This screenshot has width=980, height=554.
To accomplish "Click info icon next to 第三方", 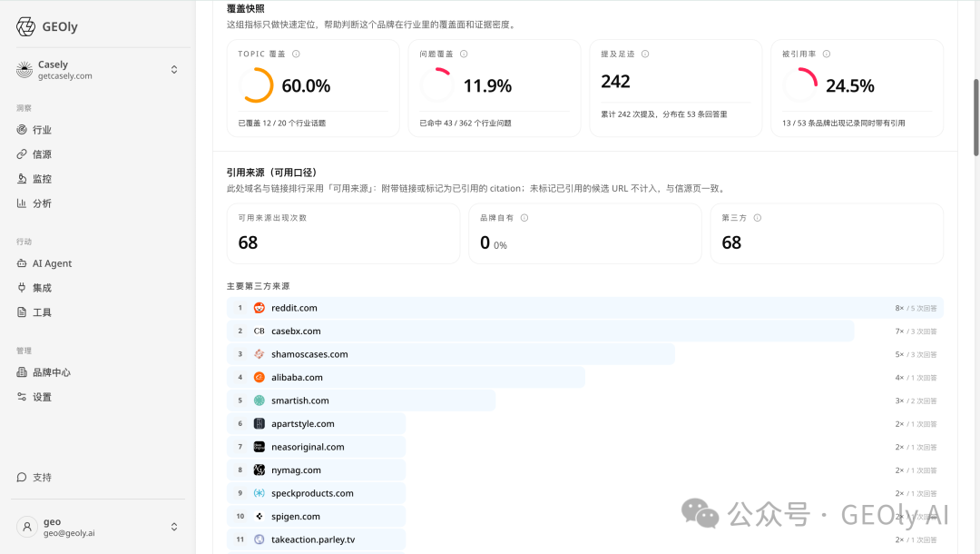I will 758,218.
